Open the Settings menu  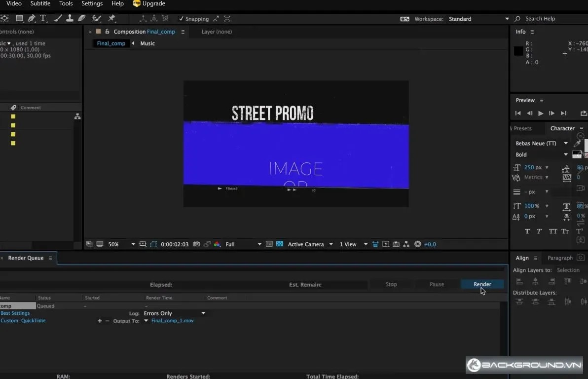(x=92, y=3)
